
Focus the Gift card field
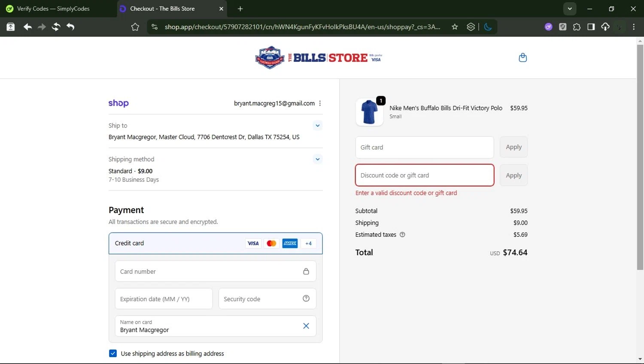click(x=425, y=147)
